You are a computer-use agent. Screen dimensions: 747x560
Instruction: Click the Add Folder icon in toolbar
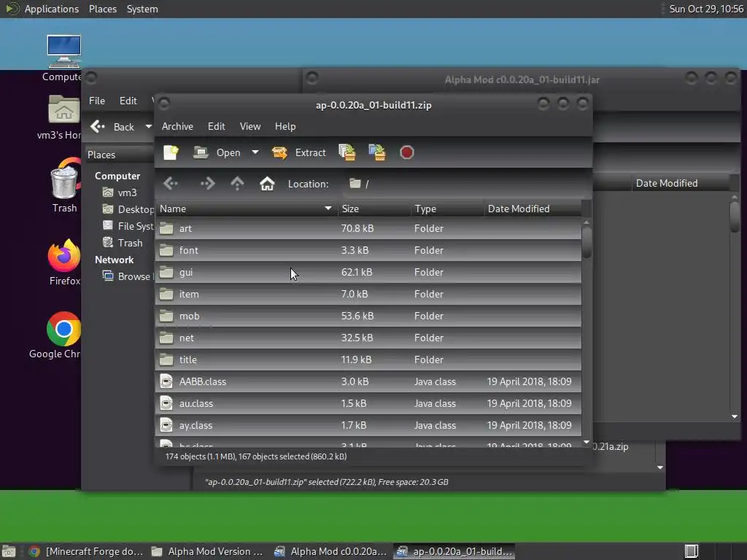point(377,152)
